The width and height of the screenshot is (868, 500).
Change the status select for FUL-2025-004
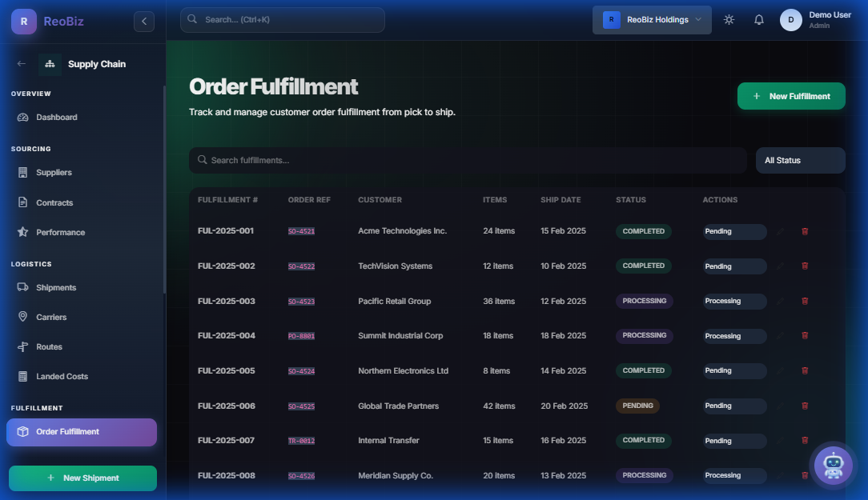tap(734, 336)
